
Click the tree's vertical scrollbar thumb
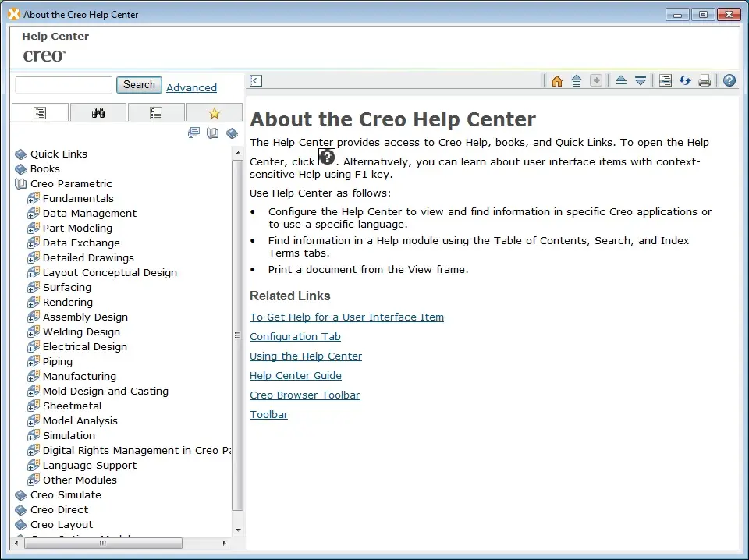click(238, 335)
